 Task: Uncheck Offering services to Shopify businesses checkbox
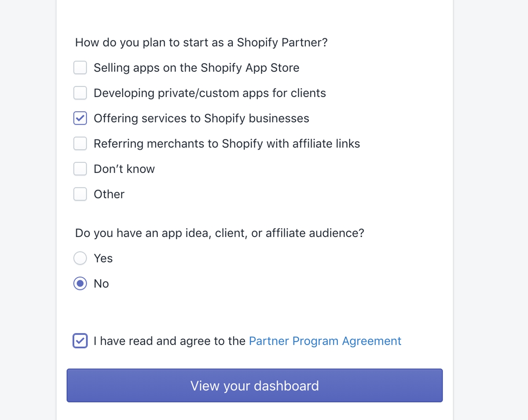point(80,118)
